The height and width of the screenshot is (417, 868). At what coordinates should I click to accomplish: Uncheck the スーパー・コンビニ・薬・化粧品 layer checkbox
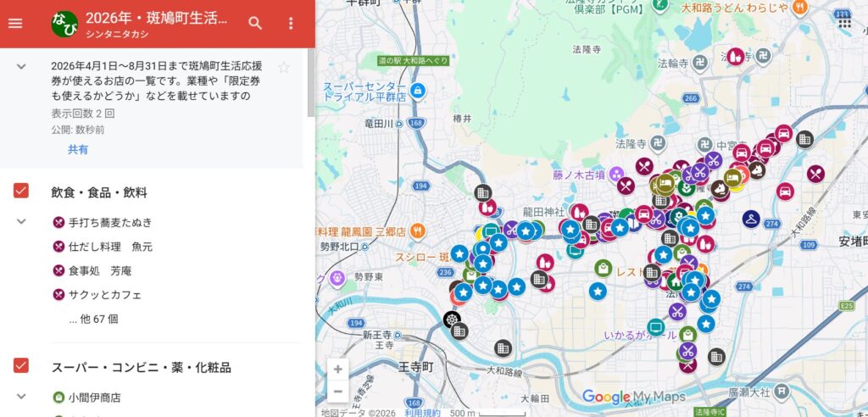point(21,365)
